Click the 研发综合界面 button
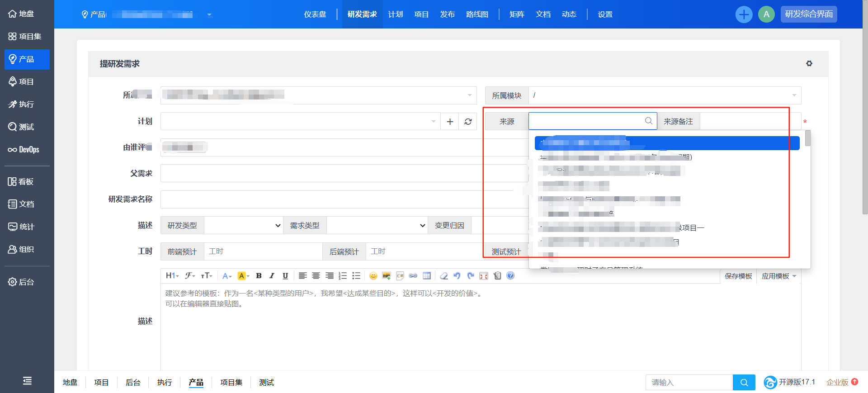This screenshot has height=393, width=868. (x=809, y=14)
